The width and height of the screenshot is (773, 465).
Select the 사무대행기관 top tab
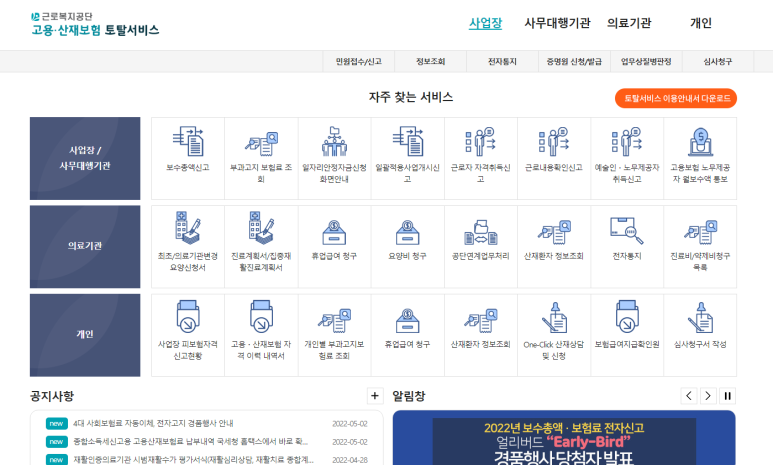tap(557, 23)
